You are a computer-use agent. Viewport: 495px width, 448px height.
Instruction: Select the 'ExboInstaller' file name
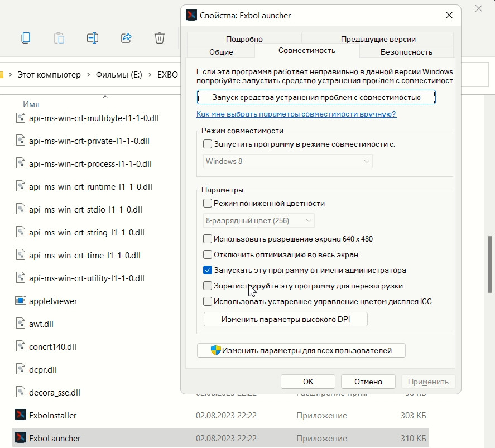pos(52,415)
